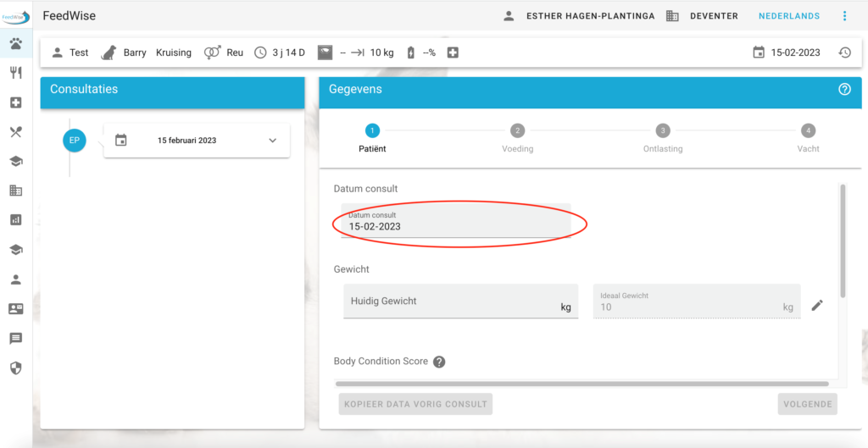Click the Deventer location label
The width and height of the screenshot is (868, 448).
tap(714, 16)
